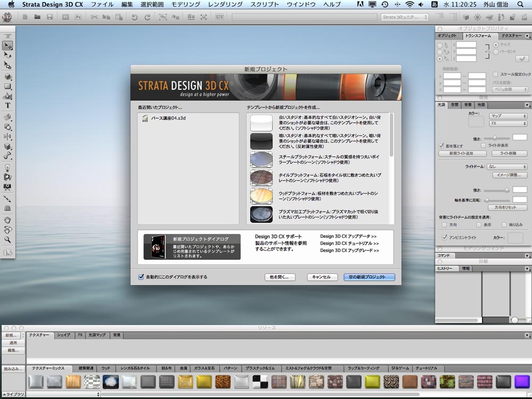Screen dimensions: 532x399
Task: Click the light カラー swatch
Action: pyautogui.click(x=476, y=121)
